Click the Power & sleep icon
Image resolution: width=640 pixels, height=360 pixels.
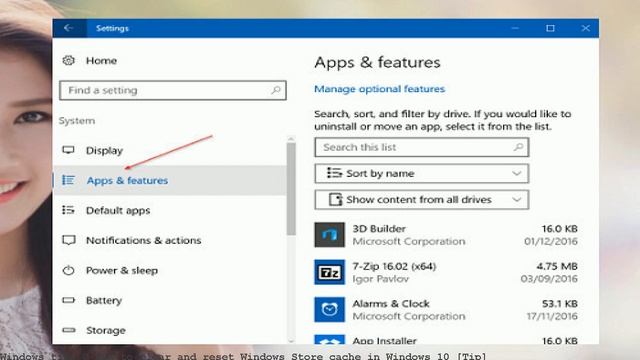68,270
